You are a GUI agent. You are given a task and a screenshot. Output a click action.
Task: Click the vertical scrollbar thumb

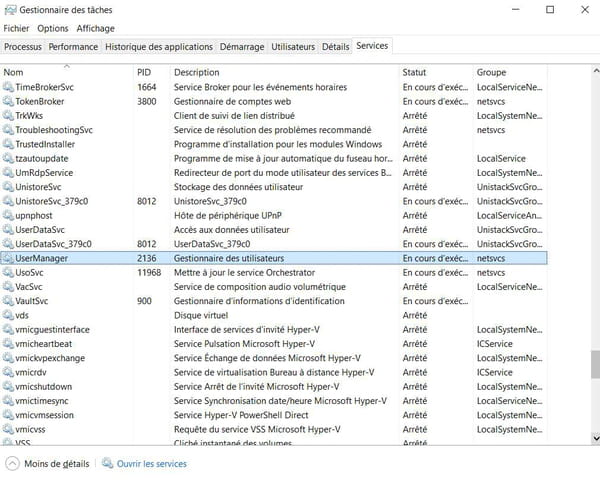pos(595,364)
